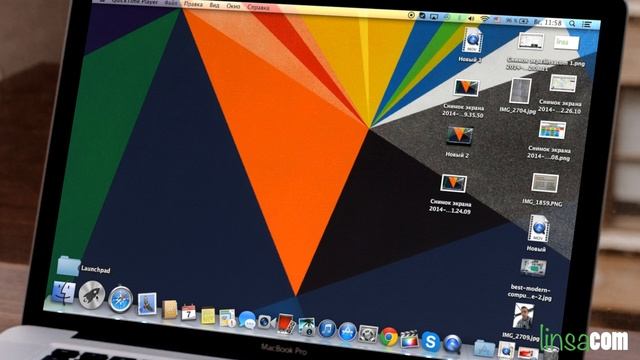Select IMG_2709.jpg on the desktop
This screenshot has width=640, height=360.
tap(524, 316)
